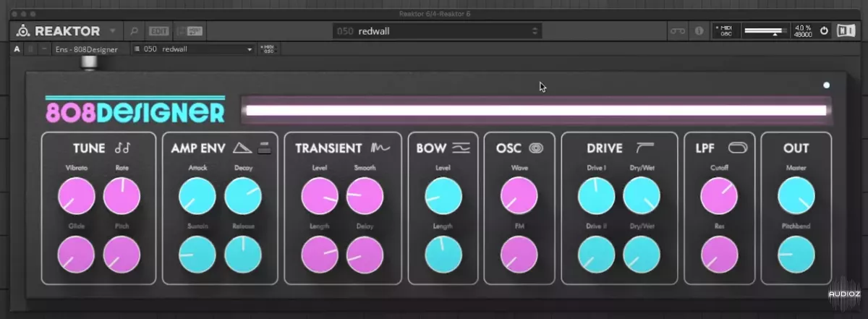The width and height of the screenshot is (868, 319).
Task: Adjust the Master output knob
Action: point(796,197)
